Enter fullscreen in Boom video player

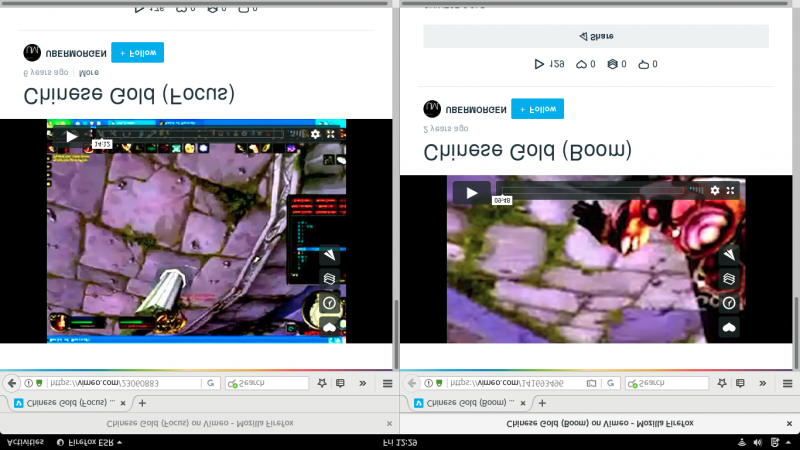point(731,190)
